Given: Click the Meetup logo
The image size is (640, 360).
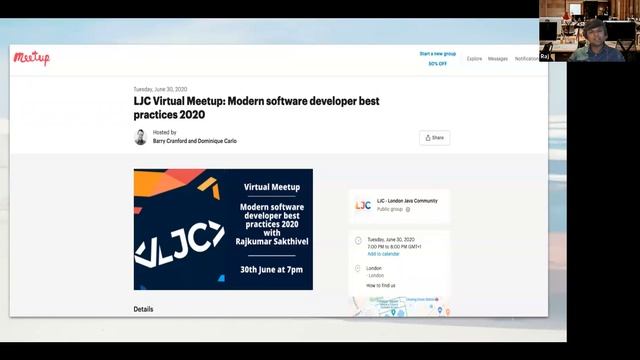Looking at the screenshot, I should [31, 58].
